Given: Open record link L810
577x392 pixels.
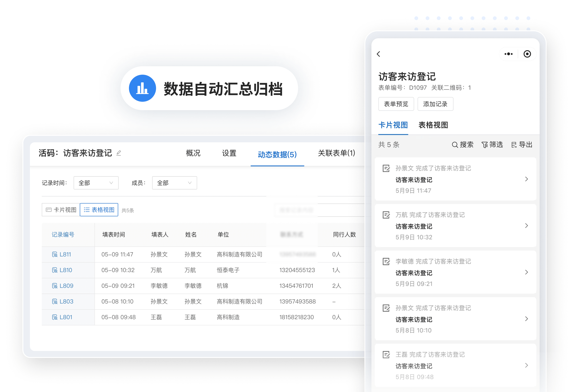Looking at the screenshot, I should pos(66,270).
